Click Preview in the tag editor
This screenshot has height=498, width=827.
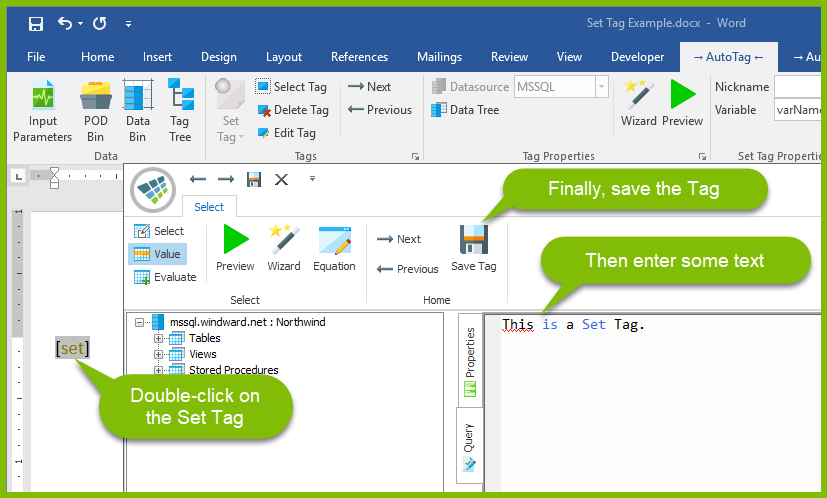pyautogui.click(x=235, y=248)
